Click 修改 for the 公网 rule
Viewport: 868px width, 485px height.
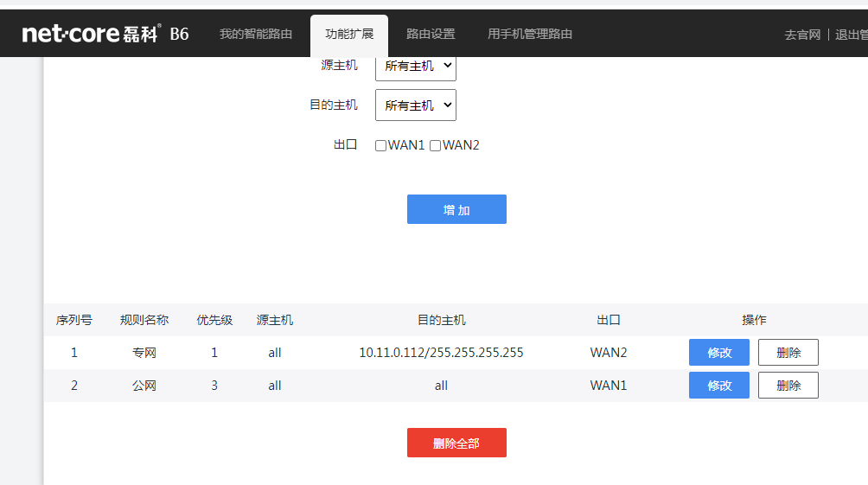719,386
